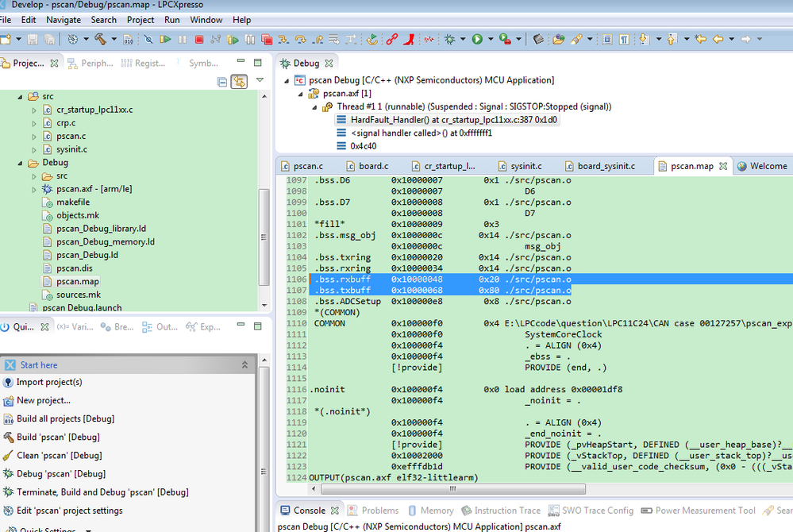
Task: Collapse the Start here section
Action: coord(244,365)
